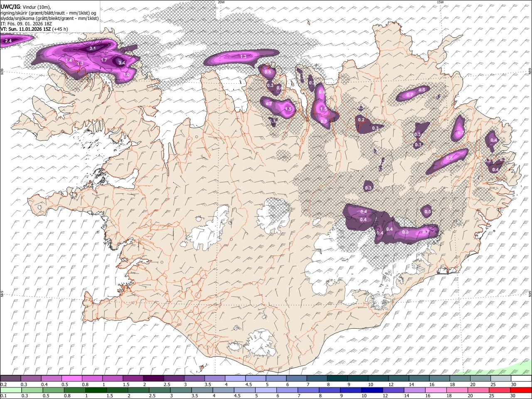Click the initial time 'IT: Fös. 09. 01. 2026 18Z'
Image resolution: width=532 pixels, height=399 pixels.
point(26,24)
